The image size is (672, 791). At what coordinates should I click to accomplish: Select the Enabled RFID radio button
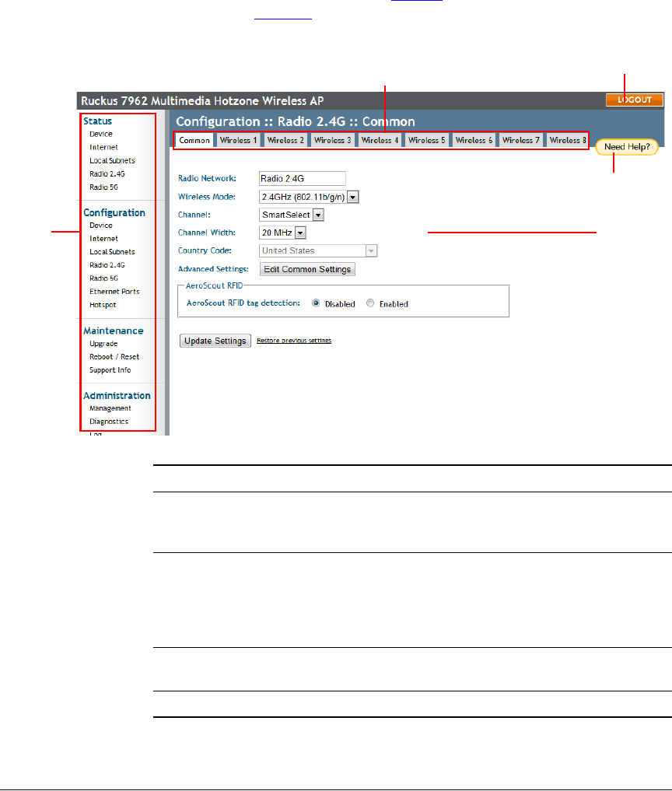[x=370, y=303]
